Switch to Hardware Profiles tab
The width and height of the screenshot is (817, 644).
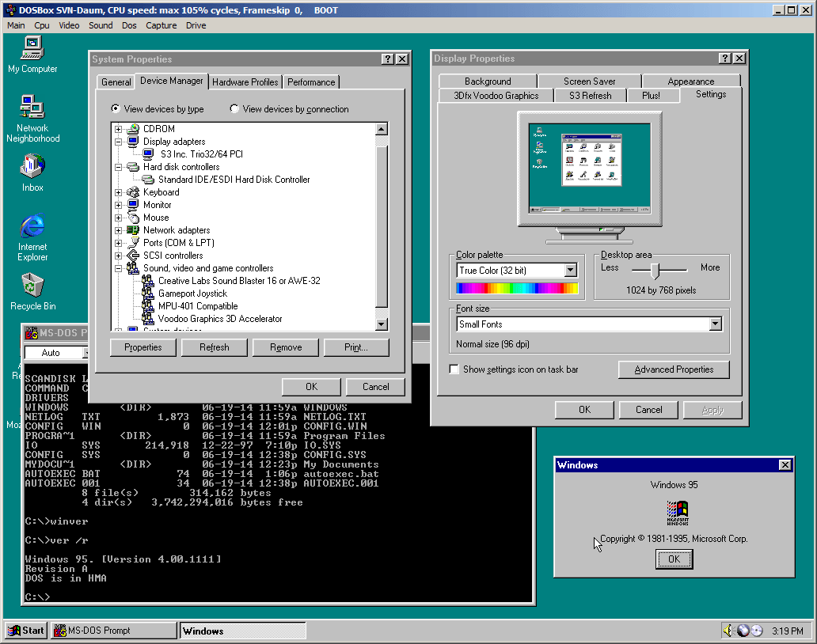point(245,81)
